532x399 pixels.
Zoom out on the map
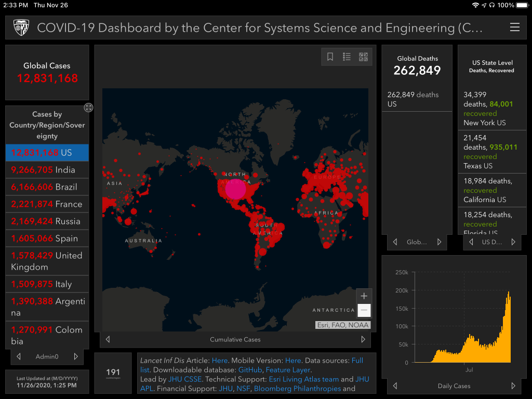[x=364, y=310]
